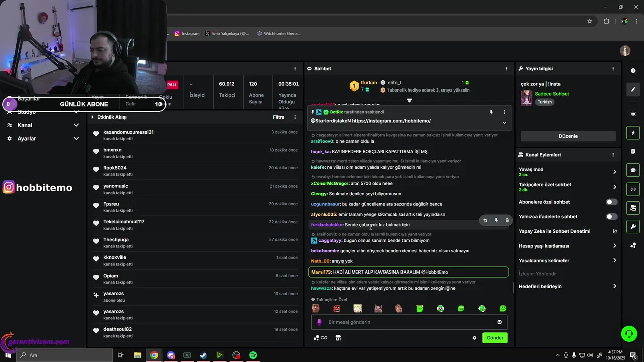This screenshot has width=644, height=362.
Task: Click the document note icon in sidebar
Action: [633, 151]
